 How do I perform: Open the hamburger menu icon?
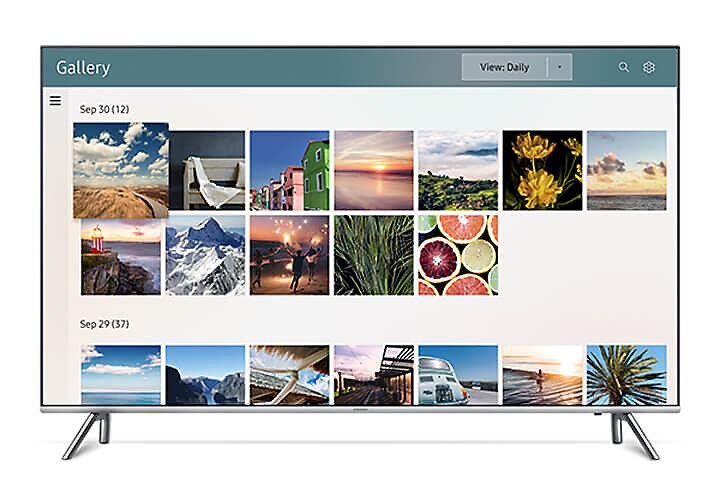(x=55, y=101)
